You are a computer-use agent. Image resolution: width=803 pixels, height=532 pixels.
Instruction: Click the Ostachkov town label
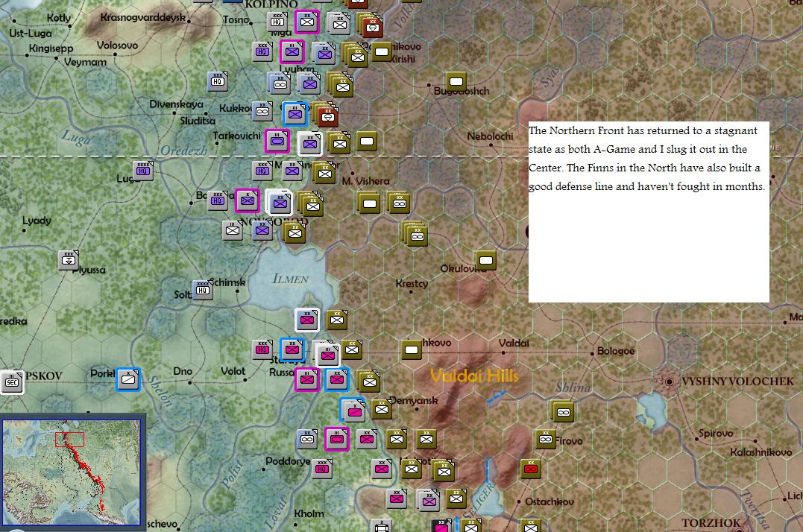pos(549,501)
